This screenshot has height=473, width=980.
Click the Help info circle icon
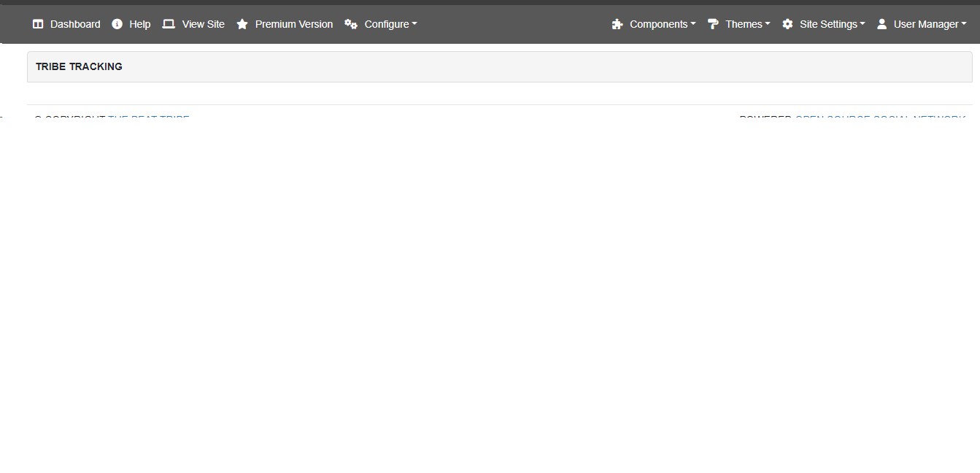pos(117,24)
